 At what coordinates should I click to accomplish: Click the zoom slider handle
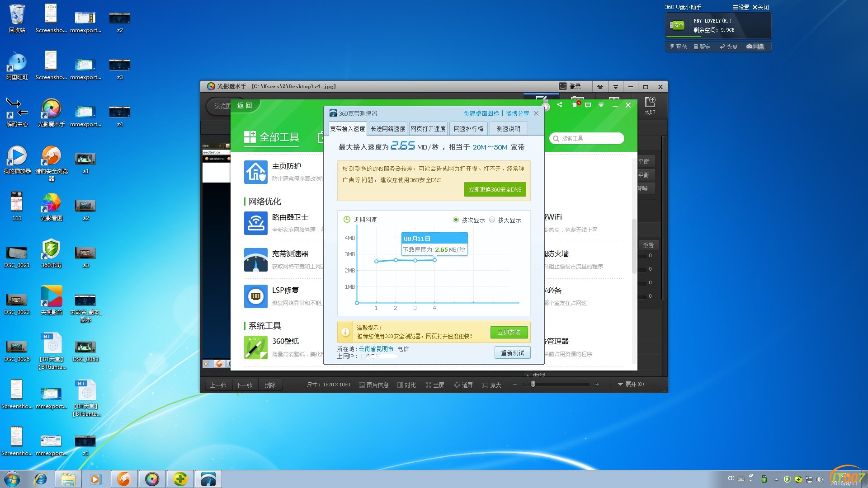533,385
